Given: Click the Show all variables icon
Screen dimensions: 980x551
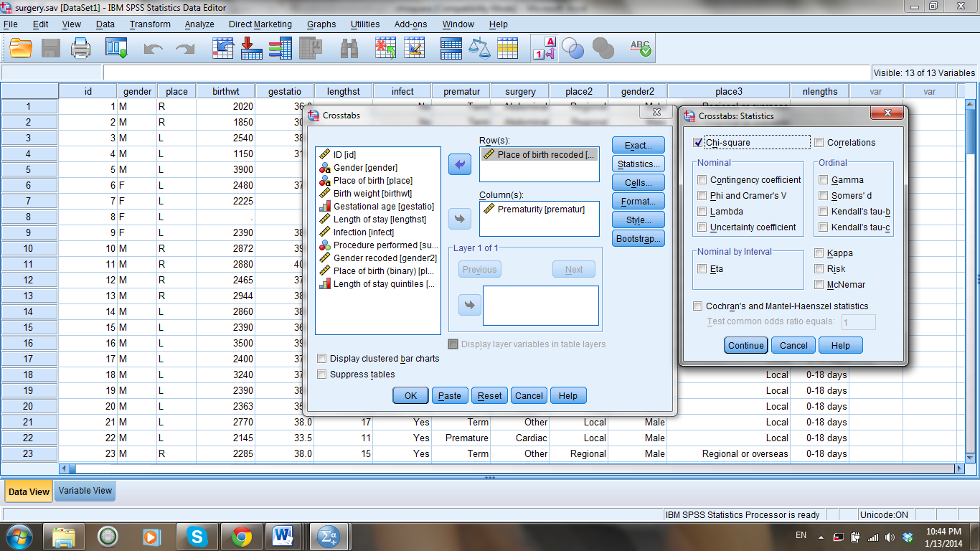Looking at the screenshot, I should pos(603,48).
